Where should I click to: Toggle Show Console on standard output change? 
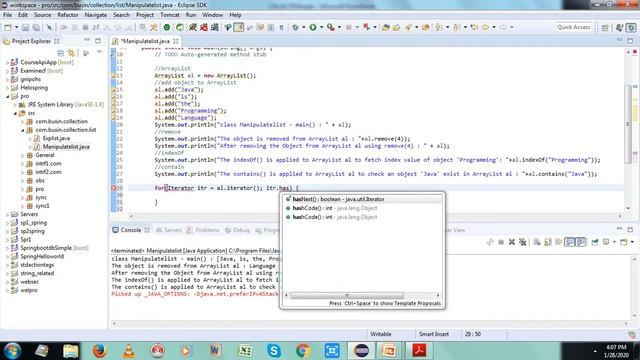[569, 242]
